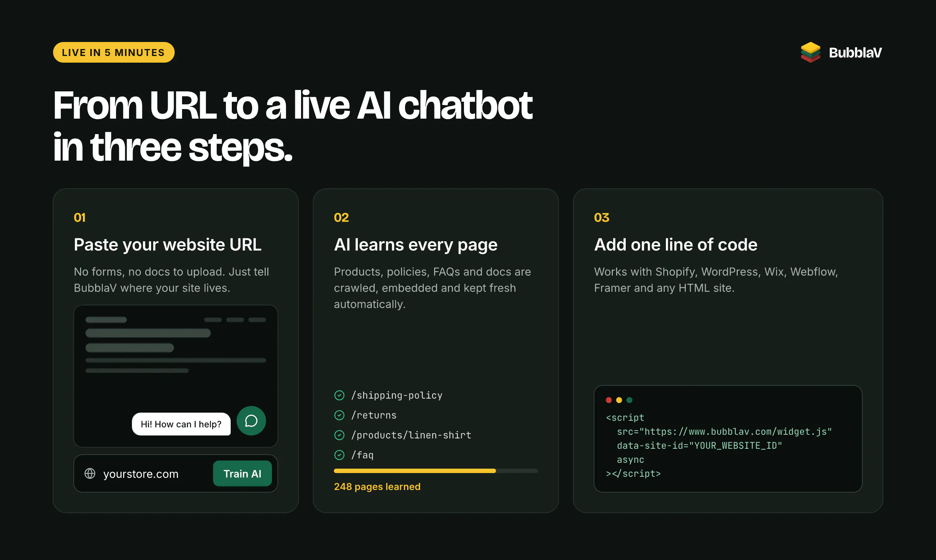Image resolution: width=936 pixels, height=560 pixels.
Task: Click the BubblaV stacked-layers logo icon
Action: (810, 52)
